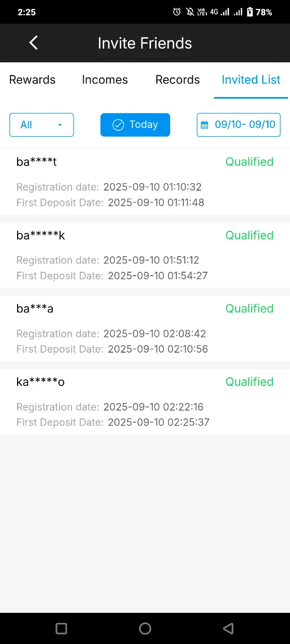290x644 pixels.
Task: Select the ka*****o invited user row
Action: [x=145, y=401]
